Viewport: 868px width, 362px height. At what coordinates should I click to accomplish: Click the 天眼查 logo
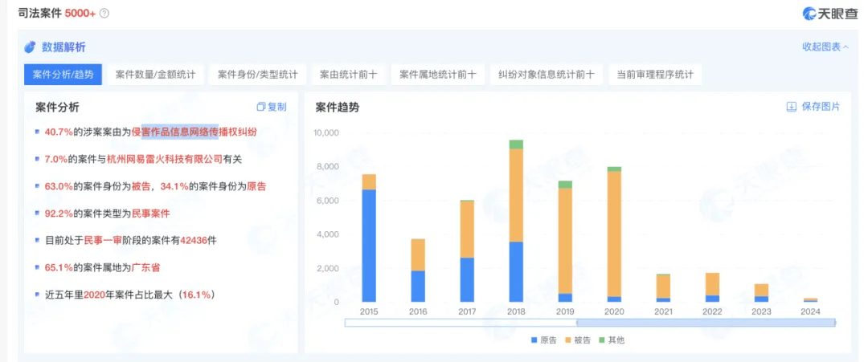tap(829, 14)
